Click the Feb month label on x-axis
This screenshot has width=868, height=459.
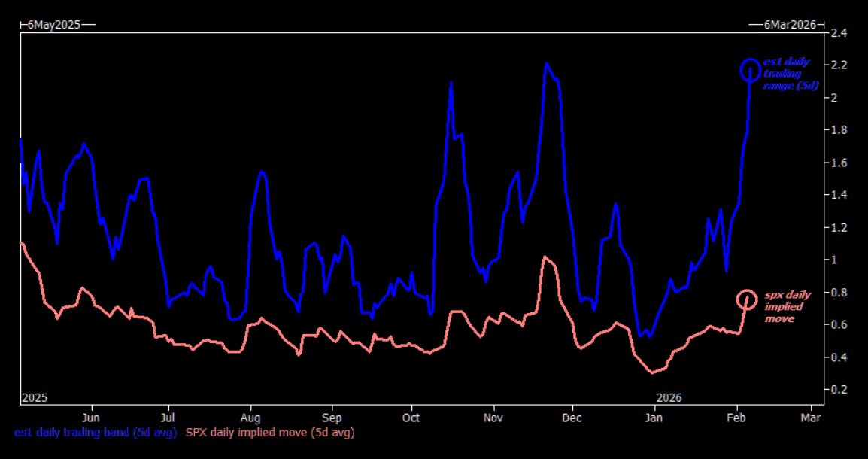point(736,417)
